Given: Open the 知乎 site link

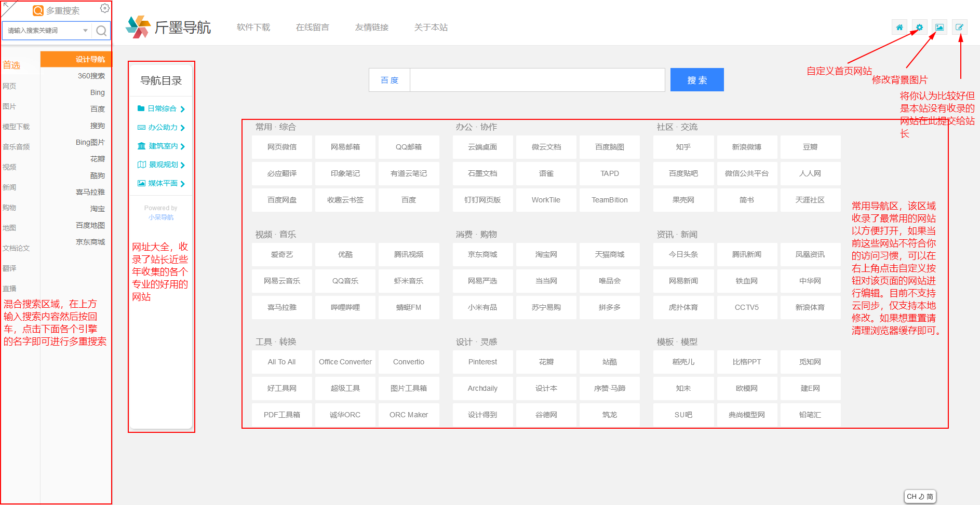Looking at the screenshot, I should click(x=683, y=147).
